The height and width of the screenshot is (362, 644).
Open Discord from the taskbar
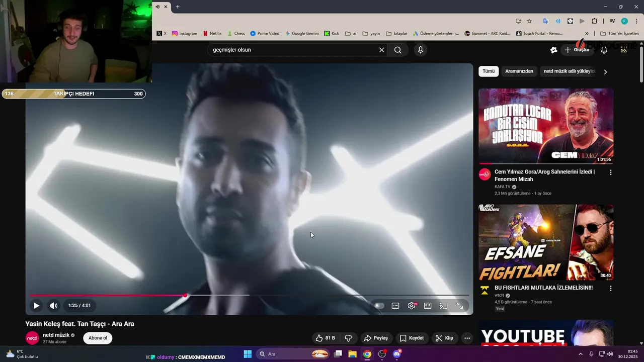tap(397, 354)
